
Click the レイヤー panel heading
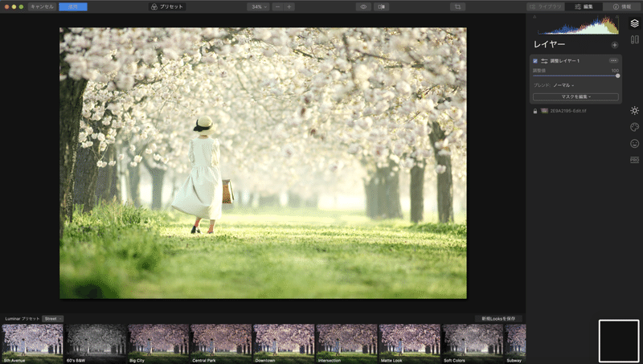(x=549, y=44)
